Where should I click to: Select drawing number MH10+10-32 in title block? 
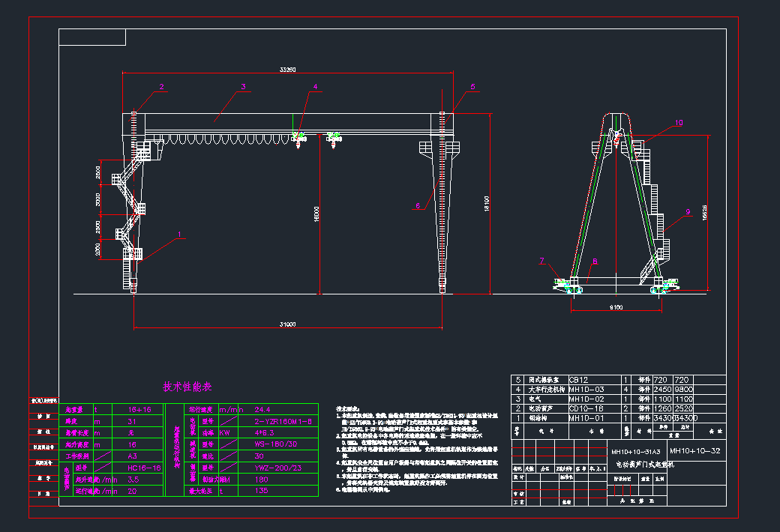coord(694,451)
